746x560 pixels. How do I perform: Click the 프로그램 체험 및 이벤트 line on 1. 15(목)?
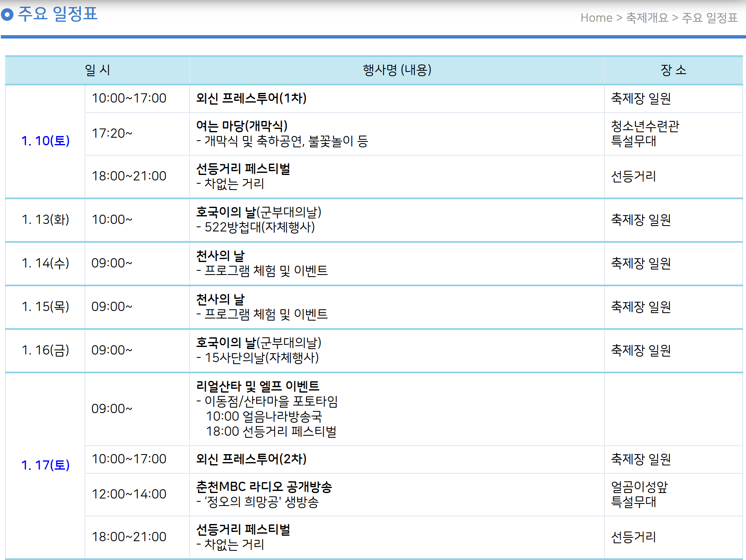[x=262, y=314]
